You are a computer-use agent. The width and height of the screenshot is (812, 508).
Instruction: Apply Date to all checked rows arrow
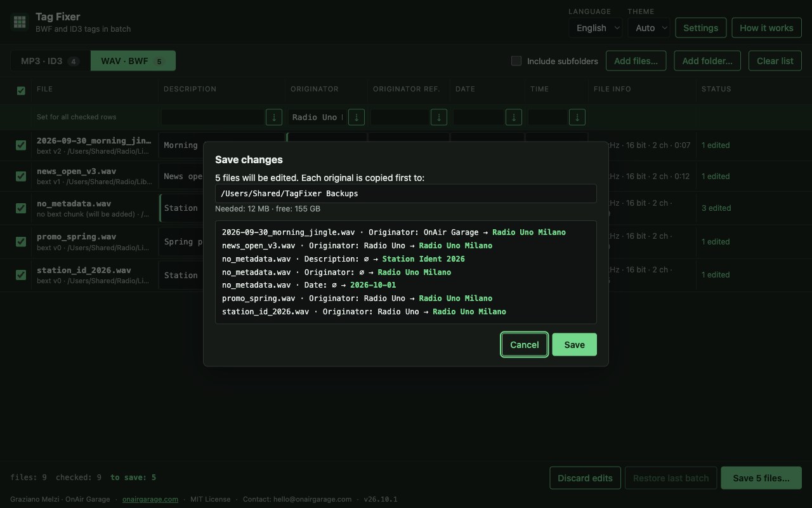pyautogui.click(x=514, y=117)
